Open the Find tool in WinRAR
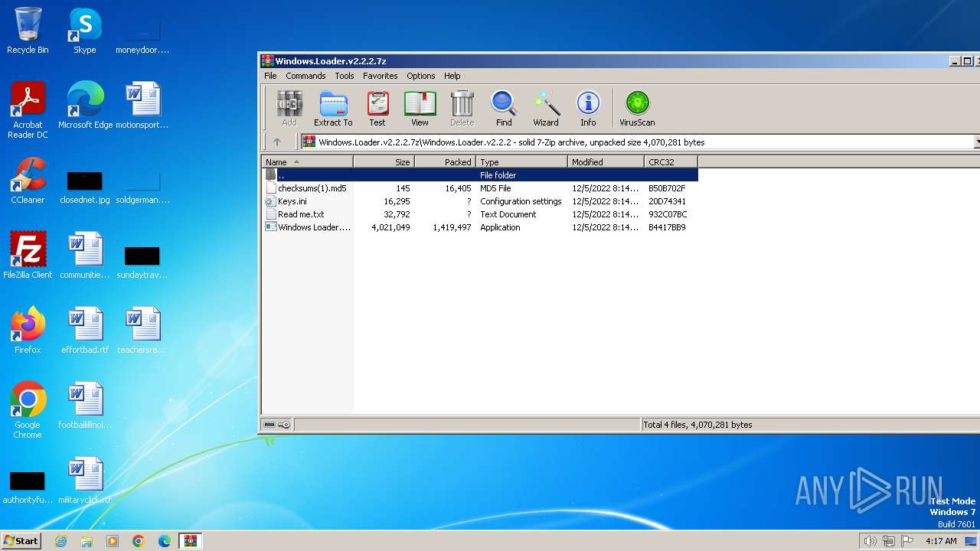The height and width of the screenshot is (551, 980). click(504, 108)
